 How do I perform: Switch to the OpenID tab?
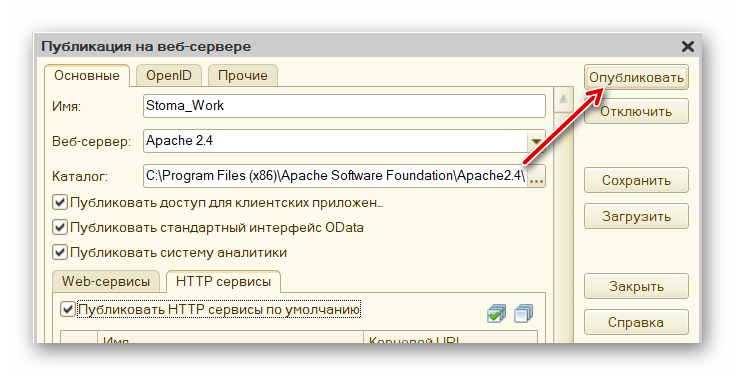pyautogui.click(x=169, y=76)
